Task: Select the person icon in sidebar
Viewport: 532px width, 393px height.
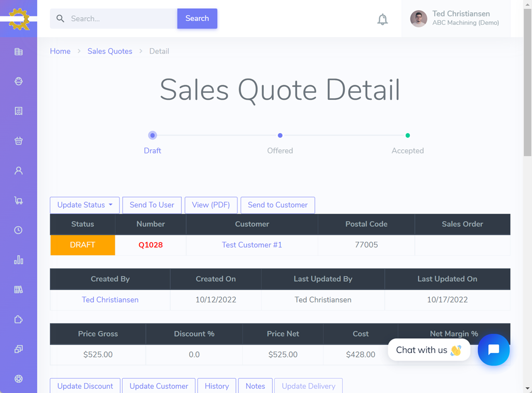Action: [19, 171]
